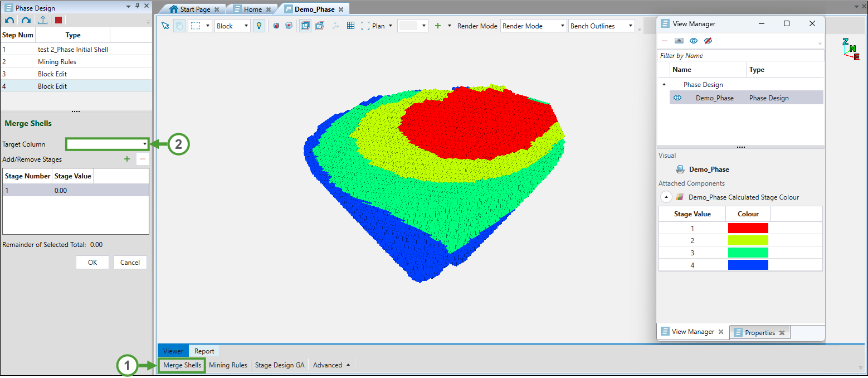Click Cancel in Merge Shells panel
Viewport: 868px width, 378px height.
130,263
